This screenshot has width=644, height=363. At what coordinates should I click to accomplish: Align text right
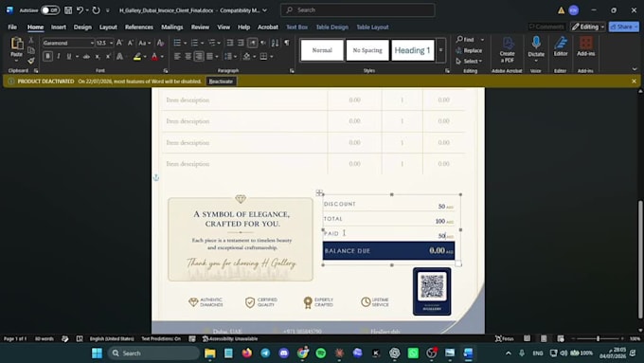[x=199, y=56]
